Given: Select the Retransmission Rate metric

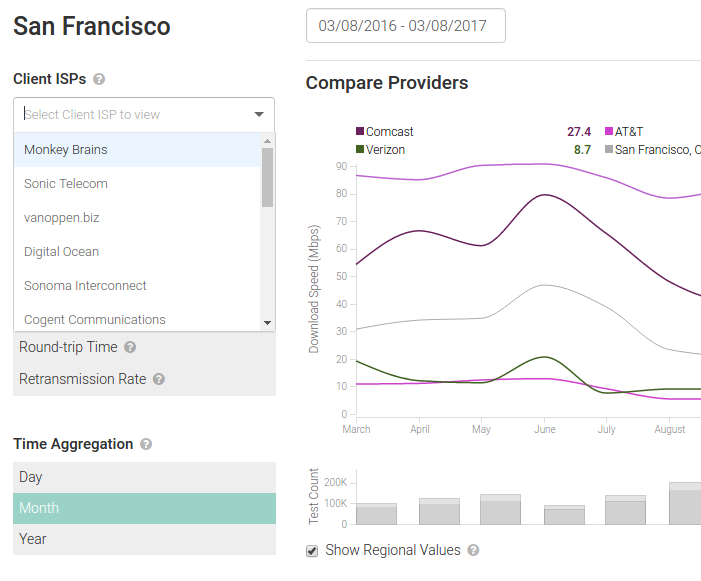Looking at the screenshot, I should point(144,379).
